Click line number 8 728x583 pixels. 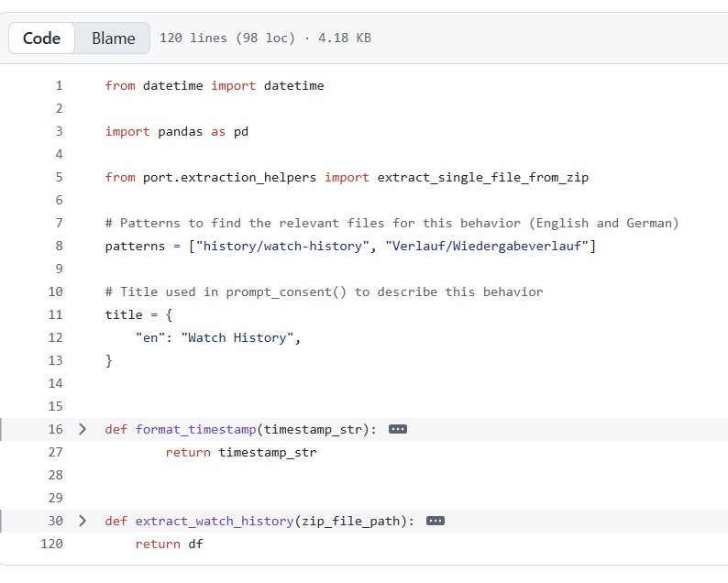(x=59, y=246)
